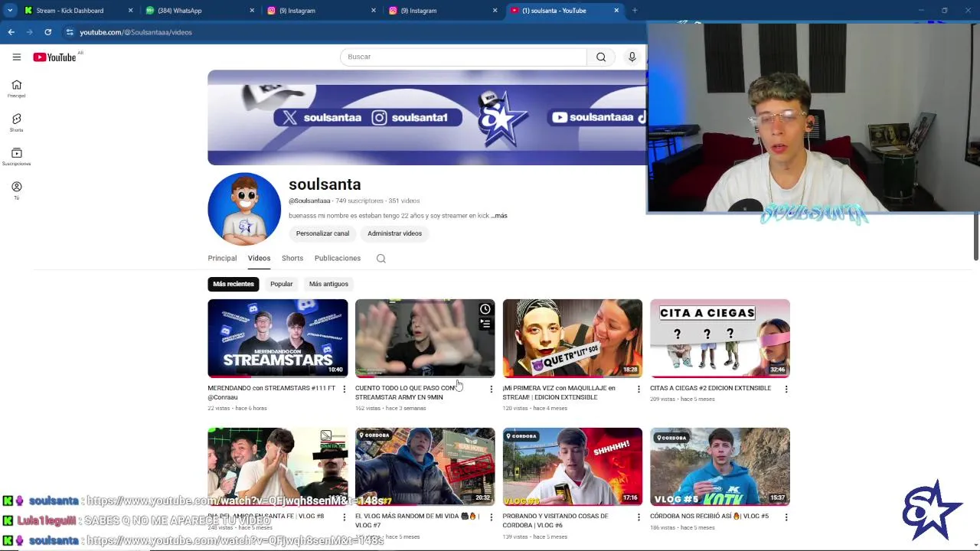Viewport: 980px width, 551px height.
Task: Open options for VLOG MÁS RANDOM video
Action: click(x=491, y=517)
